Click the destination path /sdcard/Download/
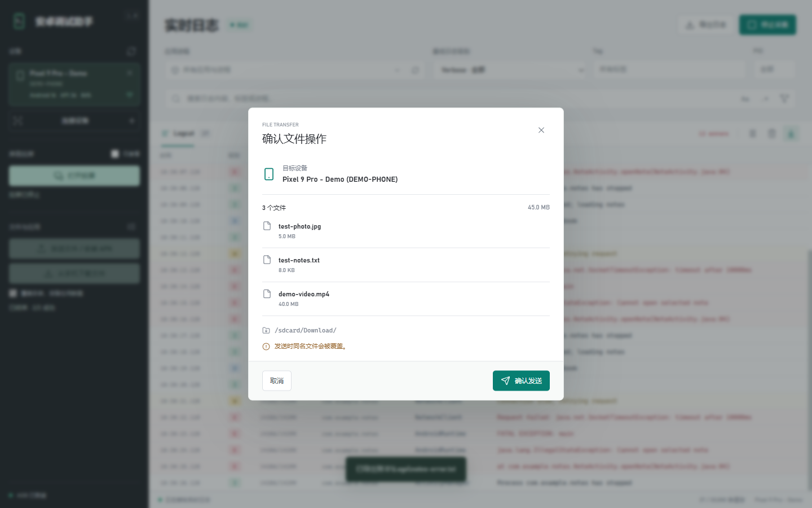Screen dimensions: 812x508 point(306,330)
